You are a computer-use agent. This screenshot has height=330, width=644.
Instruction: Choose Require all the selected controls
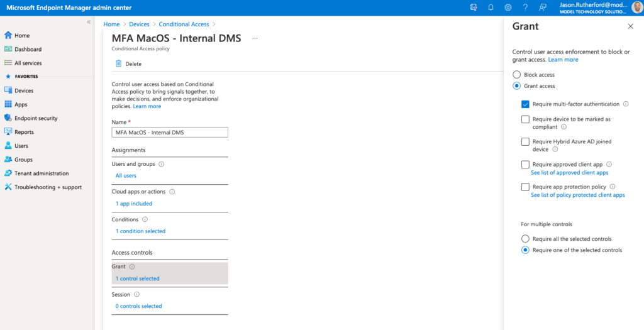coord(525,238)
